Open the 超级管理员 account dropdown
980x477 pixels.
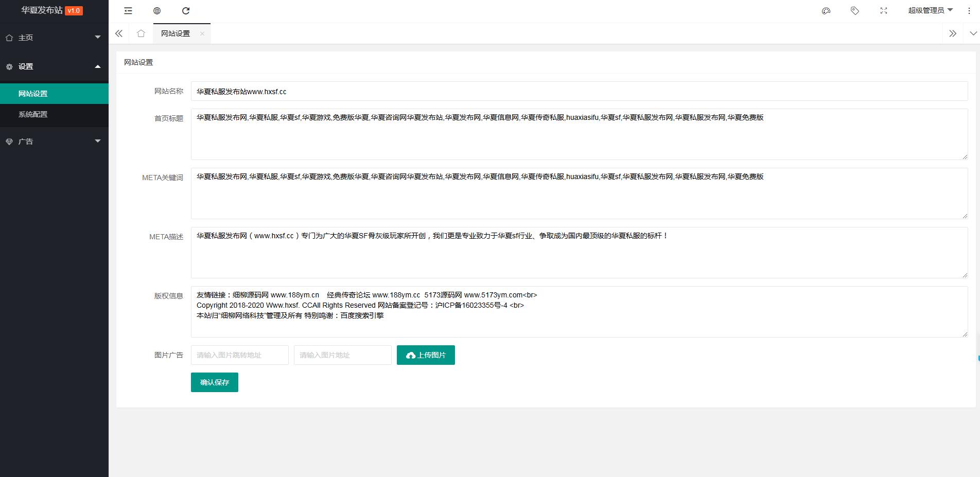(x=930, y=10)
